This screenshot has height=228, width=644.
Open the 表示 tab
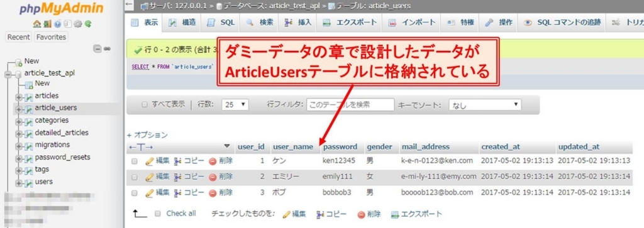tap(144, 23)
